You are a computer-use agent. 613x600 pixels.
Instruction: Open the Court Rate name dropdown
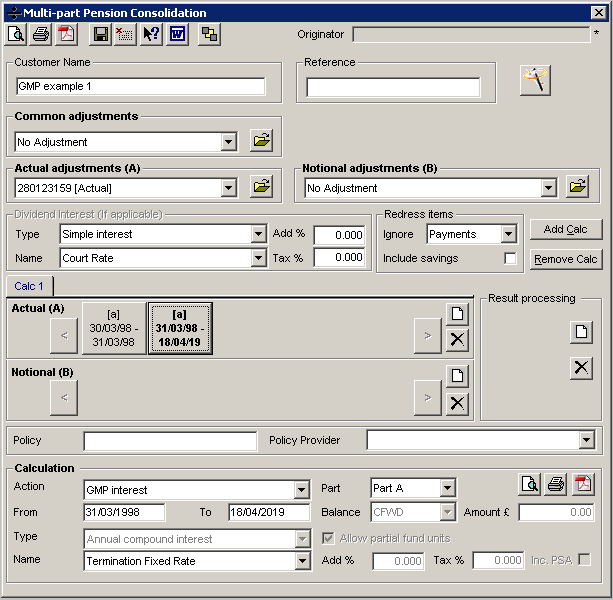point(258,258)
